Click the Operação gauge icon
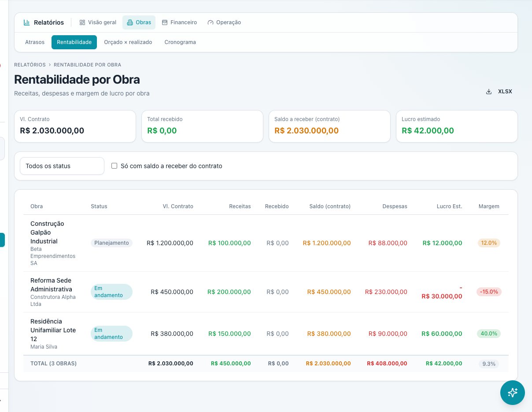532x412 pixels. point(211,22)
